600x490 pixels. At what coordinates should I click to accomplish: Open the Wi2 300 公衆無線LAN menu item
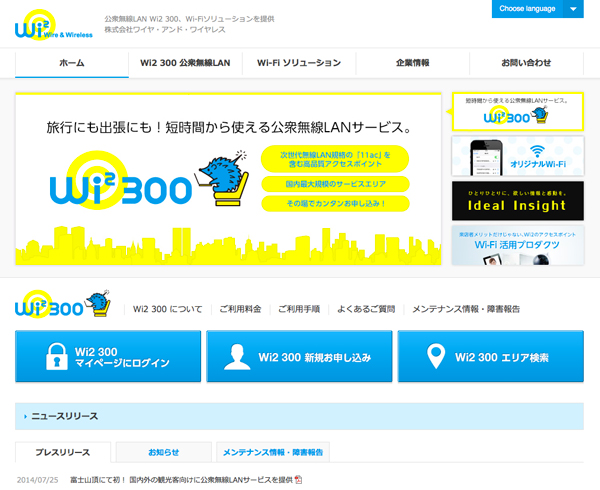point(185,63)
